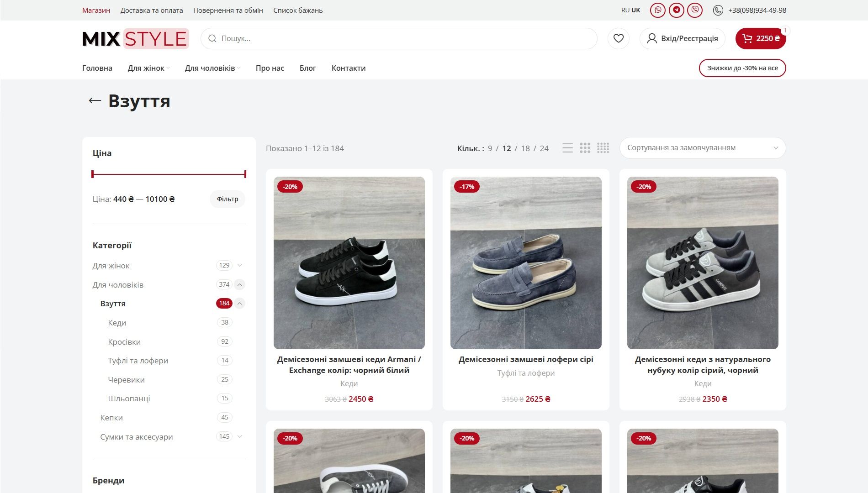
Task: Open Про нас page
Action: click(270, 68)
